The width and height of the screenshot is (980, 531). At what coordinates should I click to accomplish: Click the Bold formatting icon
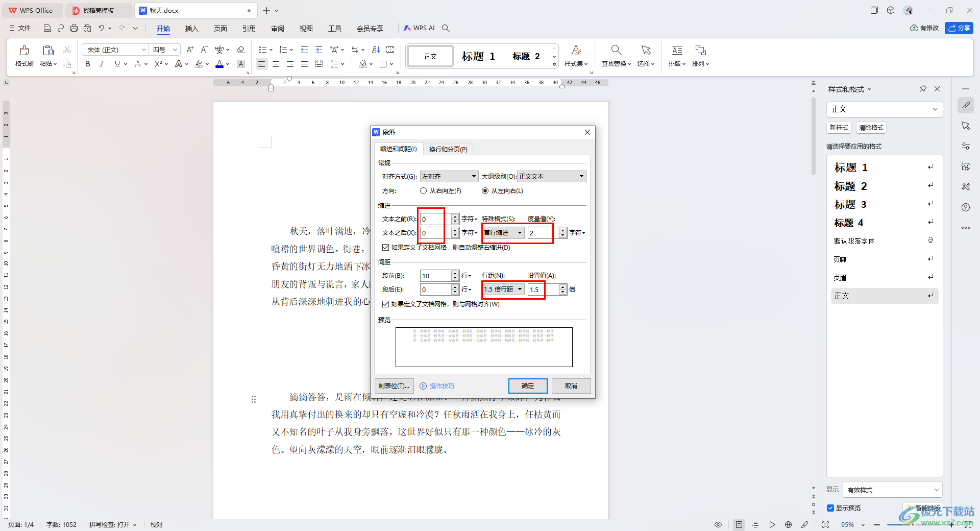pyautogui.click(x=88, y=64)
